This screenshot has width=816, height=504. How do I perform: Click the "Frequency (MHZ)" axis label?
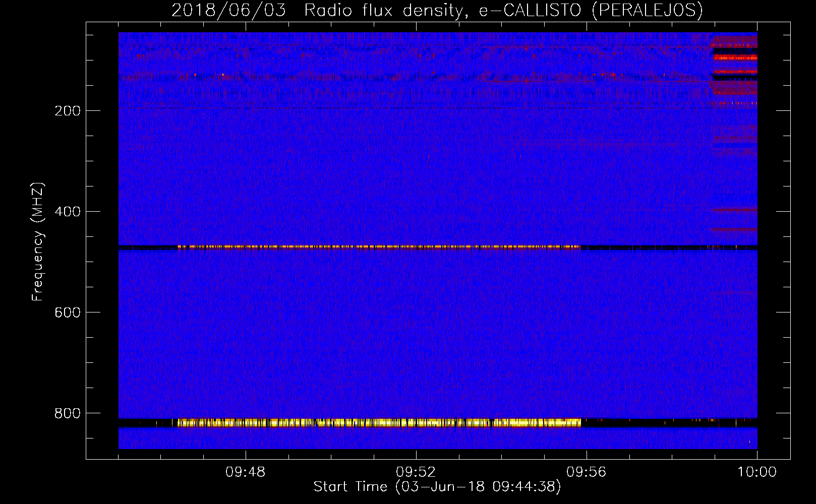[38, 241]
